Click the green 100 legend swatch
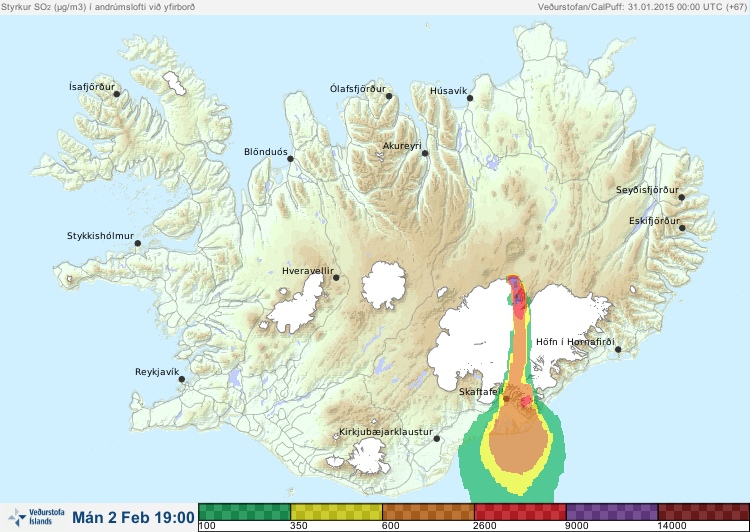Screen dimensions: 750x532 click(244, 512)
